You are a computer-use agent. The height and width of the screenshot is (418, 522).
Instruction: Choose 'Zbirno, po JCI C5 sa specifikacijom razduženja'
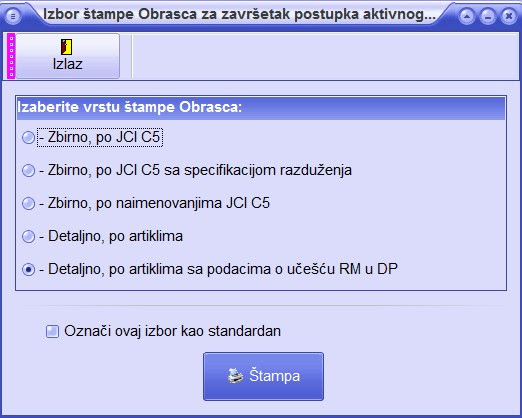(x=28, y=170)
